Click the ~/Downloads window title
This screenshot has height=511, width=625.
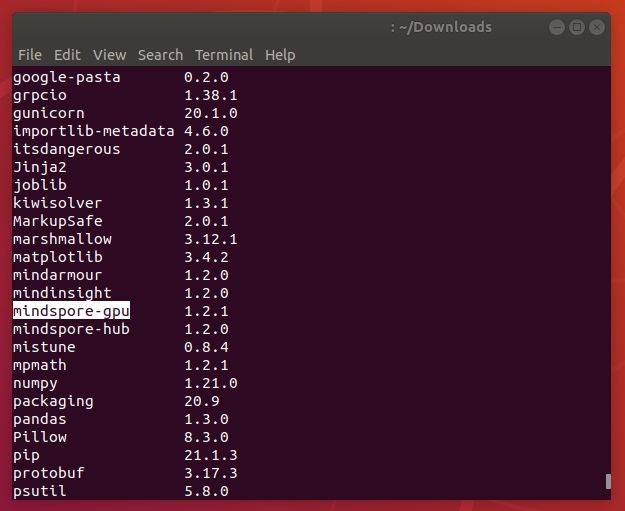(x=441, y=27)
